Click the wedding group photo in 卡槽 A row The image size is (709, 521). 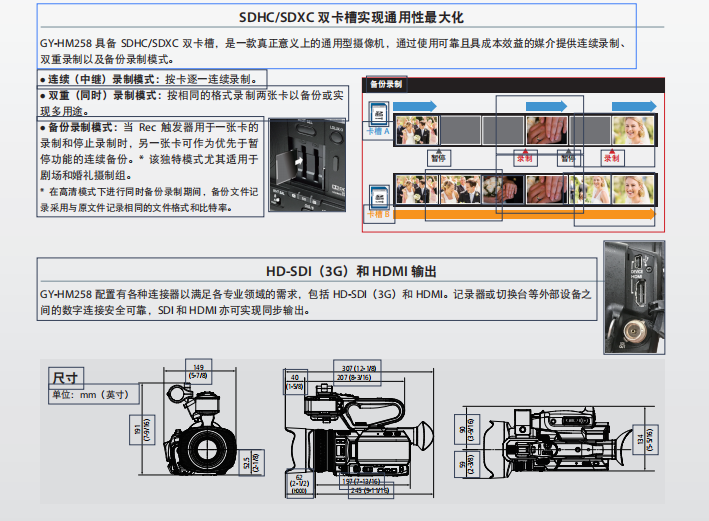coord(416,130)
